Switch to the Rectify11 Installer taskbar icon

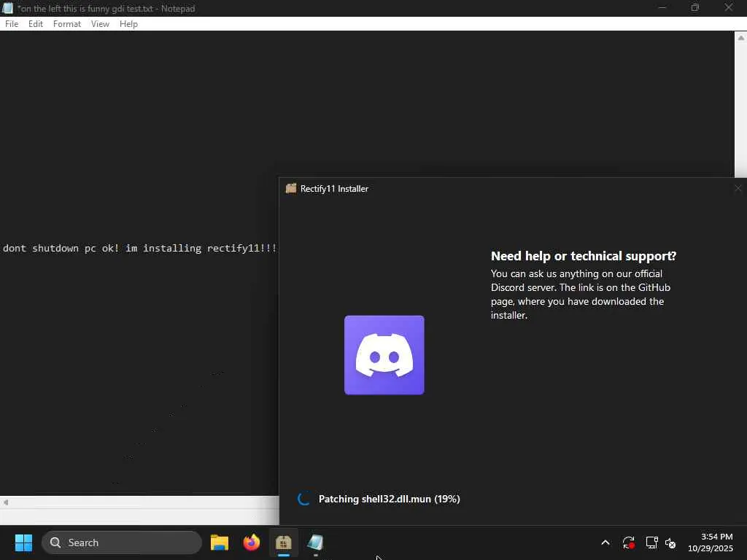(x=284, y=542)
